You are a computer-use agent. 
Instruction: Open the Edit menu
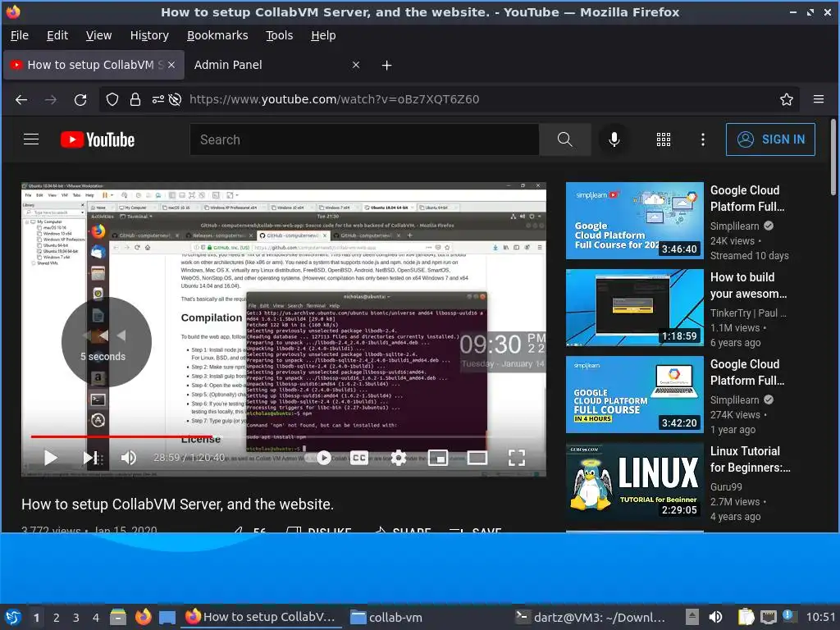pos(57,35)
